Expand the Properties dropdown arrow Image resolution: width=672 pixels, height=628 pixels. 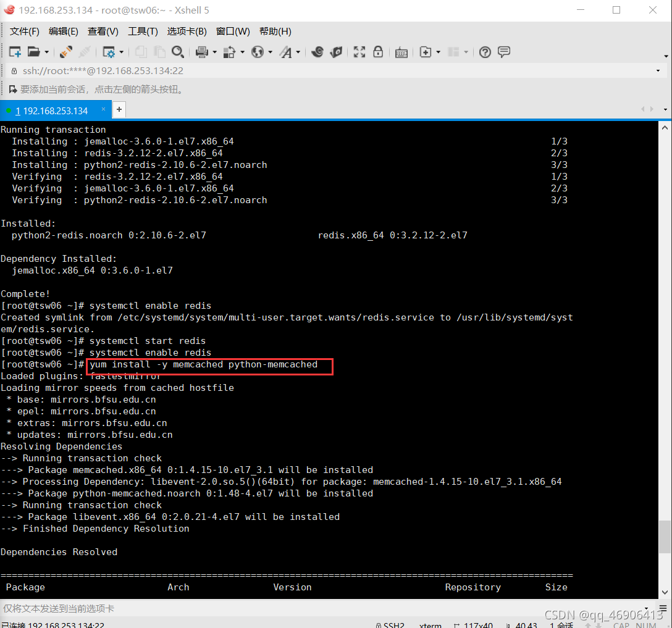click(x=122, y=52)
